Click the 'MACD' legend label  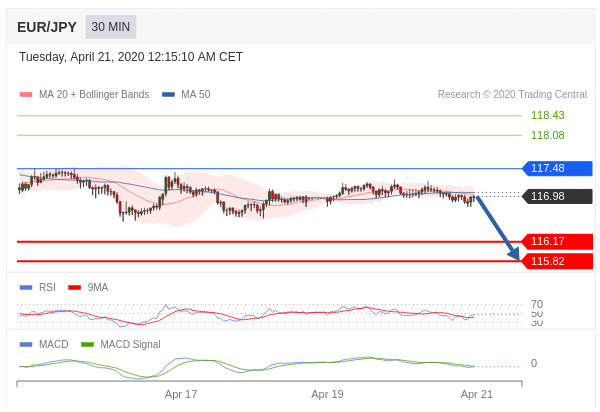coord(54,345)
